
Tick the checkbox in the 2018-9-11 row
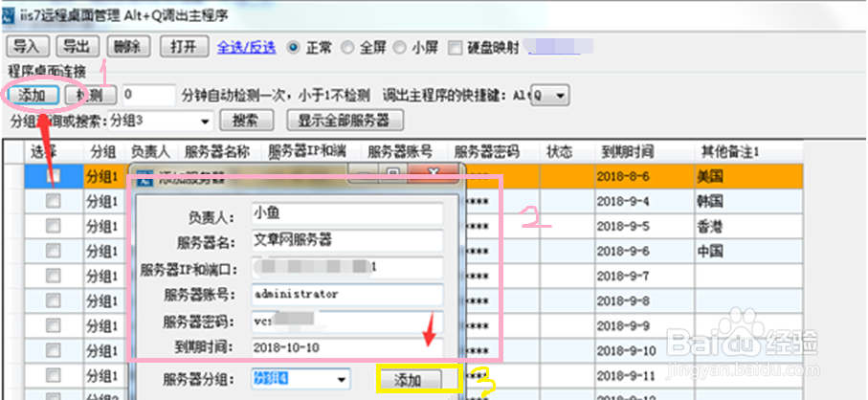(54, 376)
